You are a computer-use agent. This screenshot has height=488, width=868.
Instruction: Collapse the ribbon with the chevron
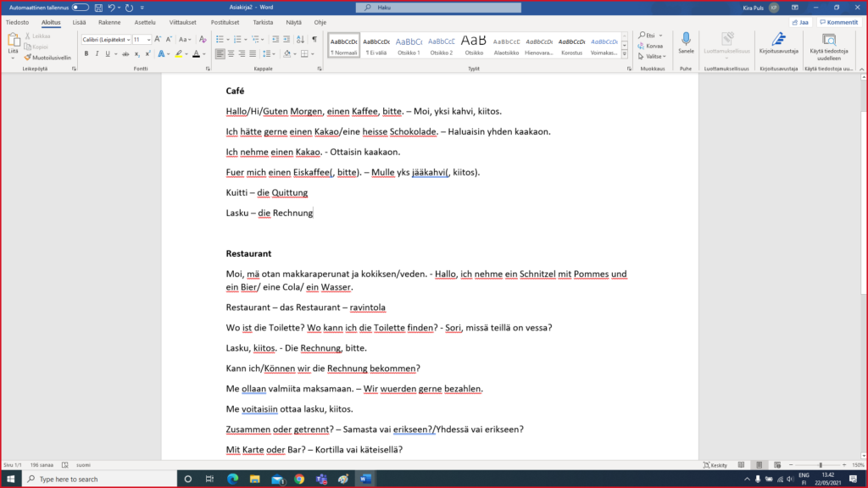(x=862, y=69)
